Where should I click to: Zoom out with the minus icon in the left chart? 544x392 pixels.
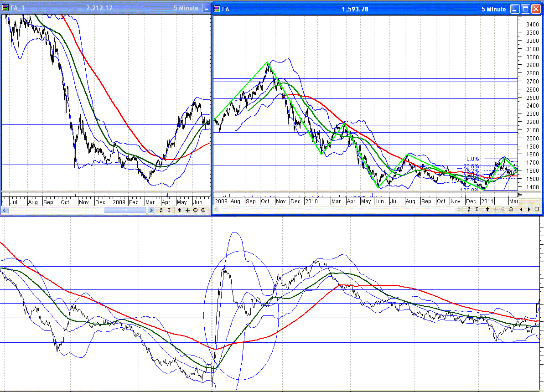[x=195, y=211]
